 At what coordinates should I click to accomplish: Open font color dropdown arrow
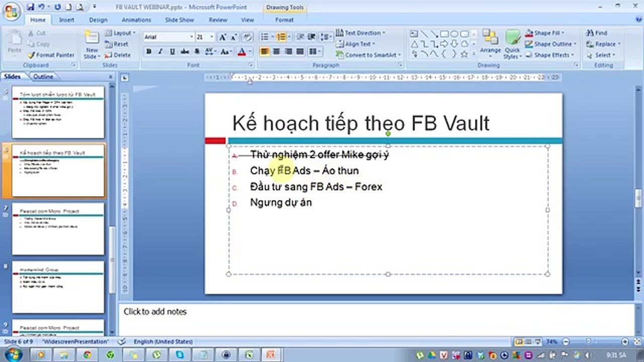click(x=250, y=52)
